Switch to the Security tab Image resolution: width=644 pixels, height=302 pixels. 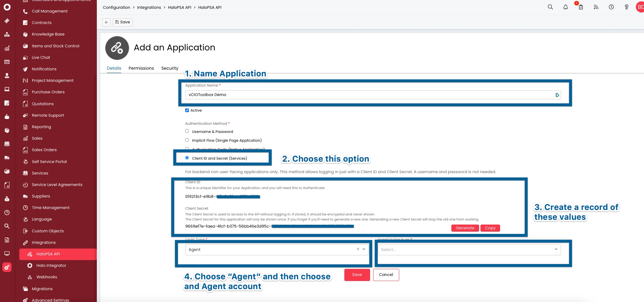point(170,68)
